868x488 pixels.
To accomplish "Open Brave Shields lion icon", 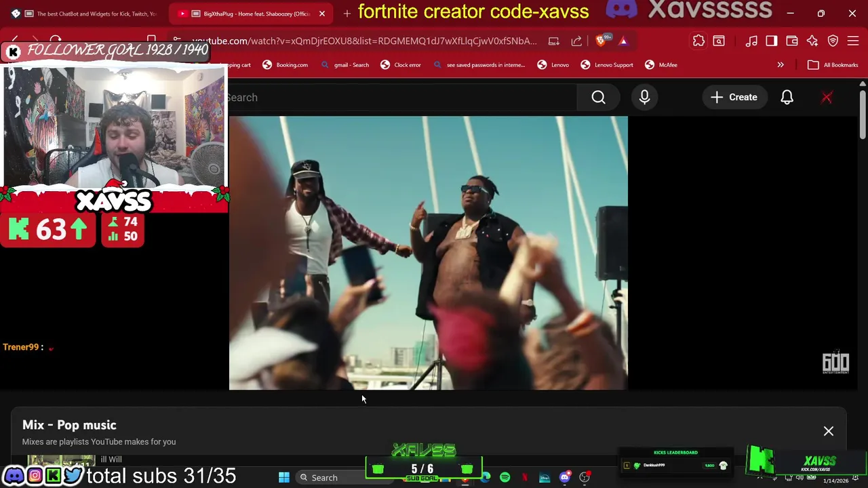I will point(601,41).
